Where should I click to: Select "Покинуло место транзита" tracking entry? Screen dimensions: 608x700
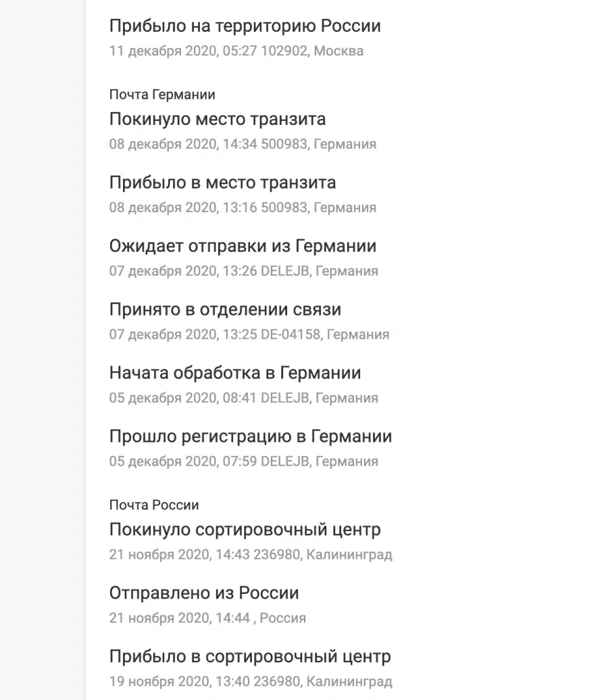tap(218, 119)
